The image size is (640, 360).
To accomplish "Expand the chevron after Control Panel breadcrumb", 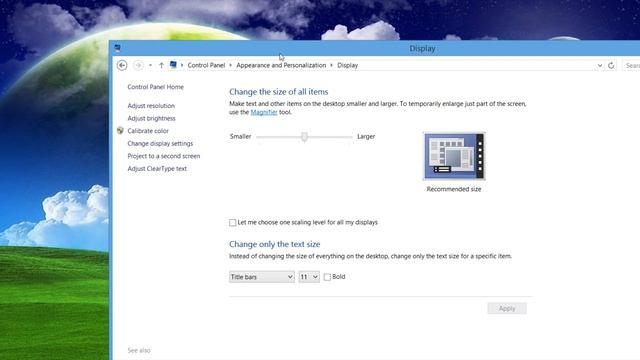I will [x=231, y=65].
